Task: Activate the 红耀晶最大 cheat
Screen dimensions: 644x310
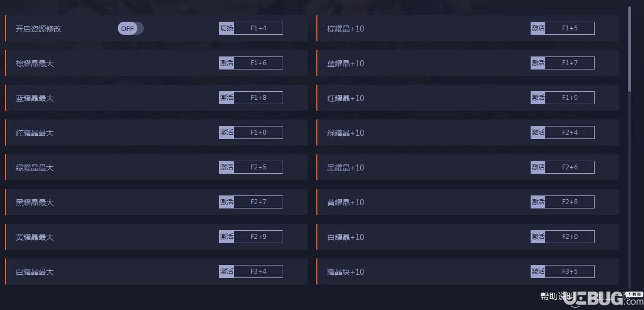Action: coord(226,132)
